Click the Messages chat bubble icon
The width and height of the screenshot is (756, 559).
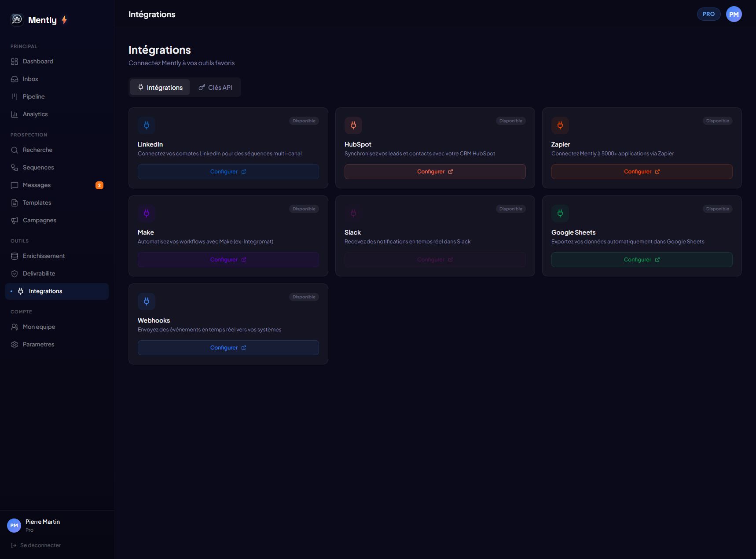15,185
